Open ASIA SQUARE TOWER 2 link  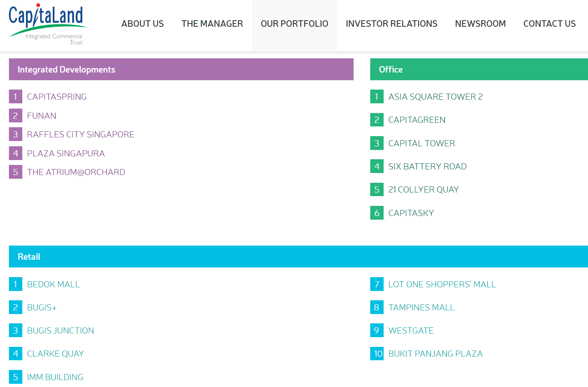click(x=436, y=97)
